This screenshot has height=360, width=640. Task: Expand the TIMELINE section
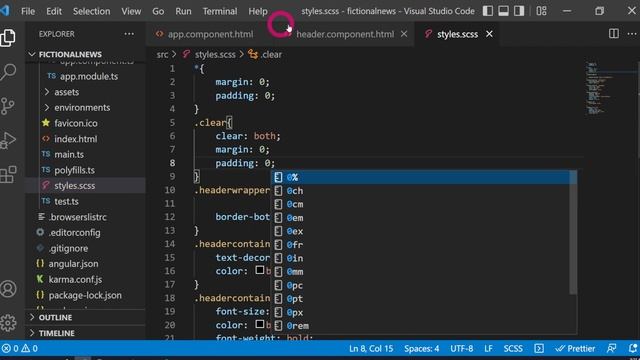pos(85,333)
